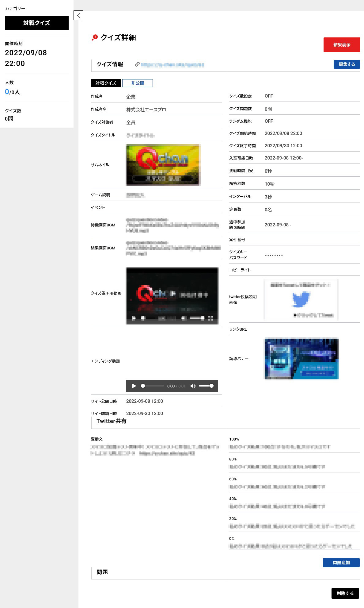Mute the ending video speaker icon

[193, 386]
